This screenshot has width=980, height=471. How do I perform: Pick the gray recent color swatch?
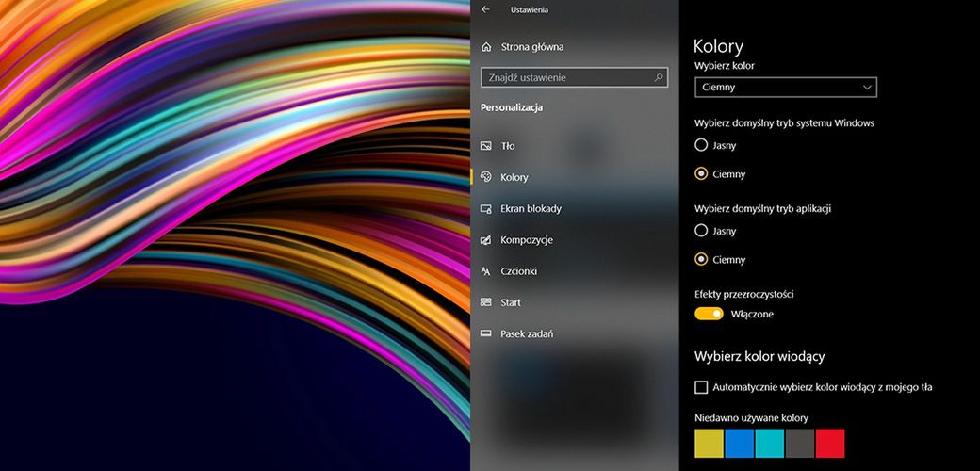tap(800, 444)
